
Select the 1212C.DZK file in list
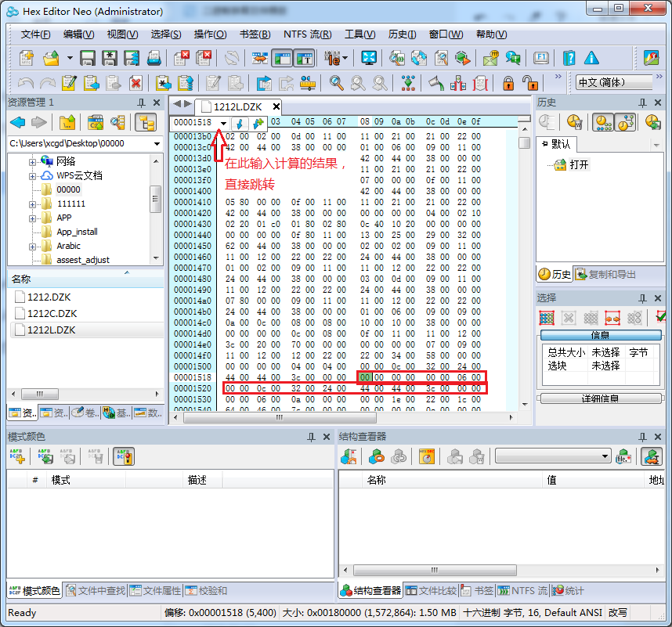[52, 313]
